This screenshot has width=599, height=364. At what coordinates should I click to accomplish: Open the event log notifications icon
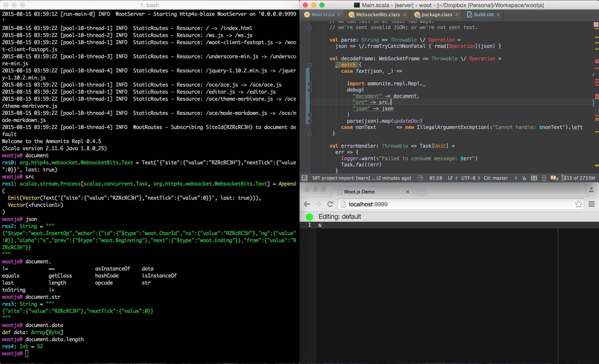point(554,178)
